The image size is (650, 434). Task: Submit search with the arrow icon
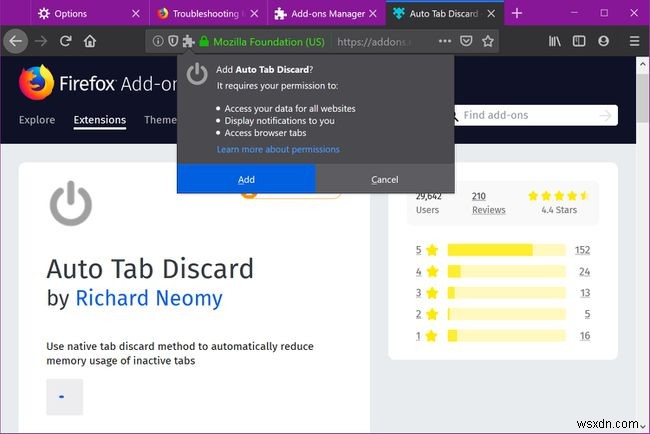pyautogui.click(x=606, y=115)
